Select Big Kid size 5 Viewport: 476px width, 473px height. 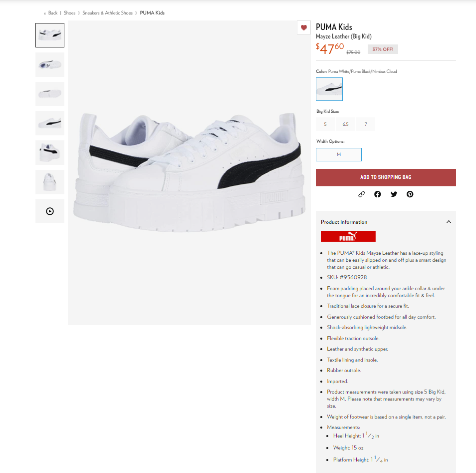pos(325,124)
